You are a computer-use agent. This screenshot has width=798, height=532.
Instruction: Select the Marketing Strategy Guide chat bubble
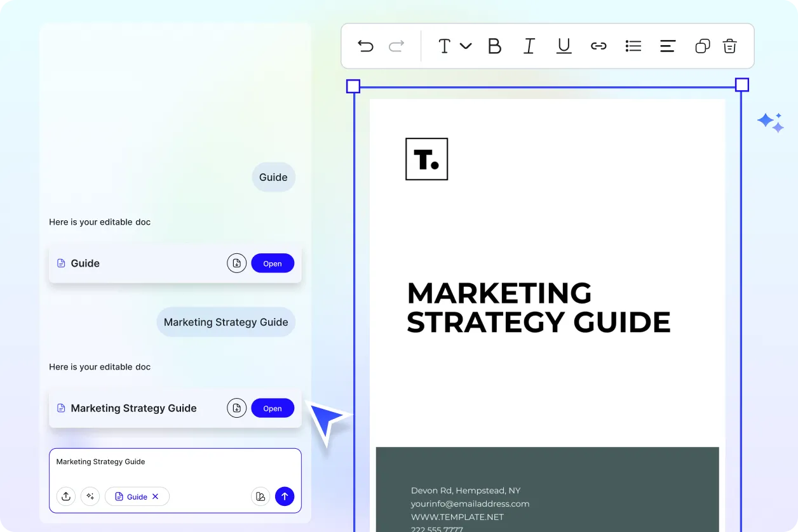click(x=226, y=322)
